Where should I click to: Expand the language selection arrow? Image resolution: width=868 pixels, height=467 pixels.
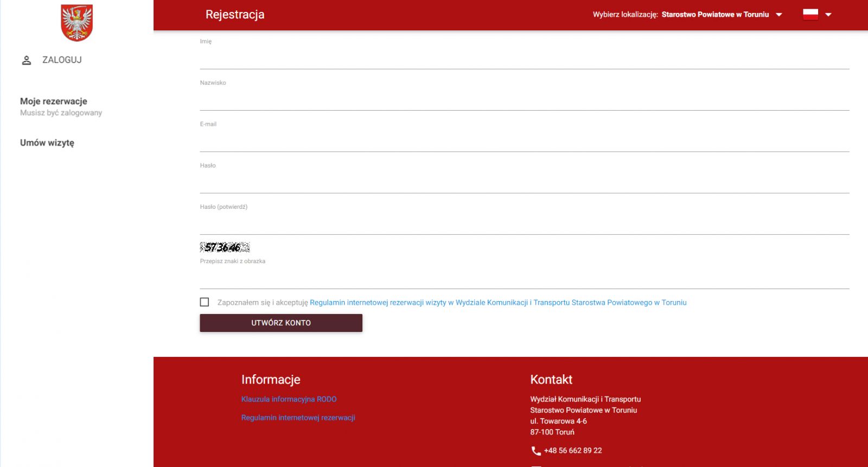point(828,15)
